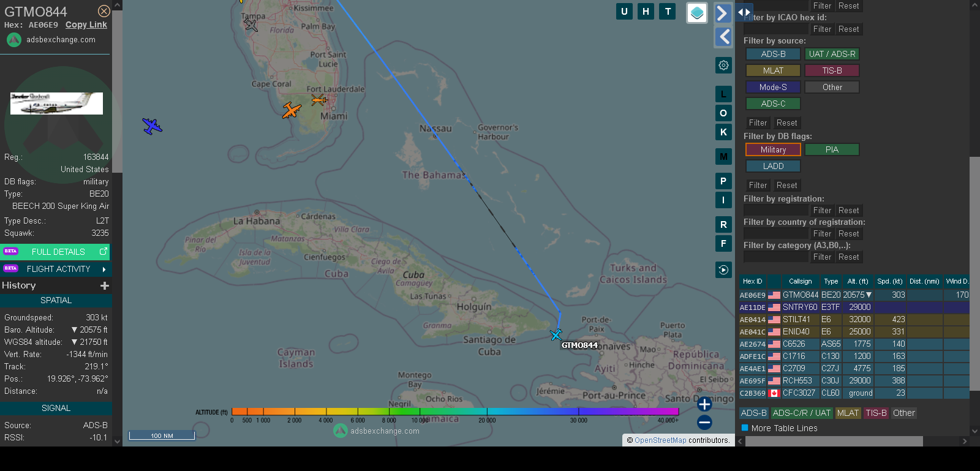Viewport: 980px width, 471px height.
Task: Sort table by Spd. (kt) column
Action: pyautogui.click(x=890, y=281)
